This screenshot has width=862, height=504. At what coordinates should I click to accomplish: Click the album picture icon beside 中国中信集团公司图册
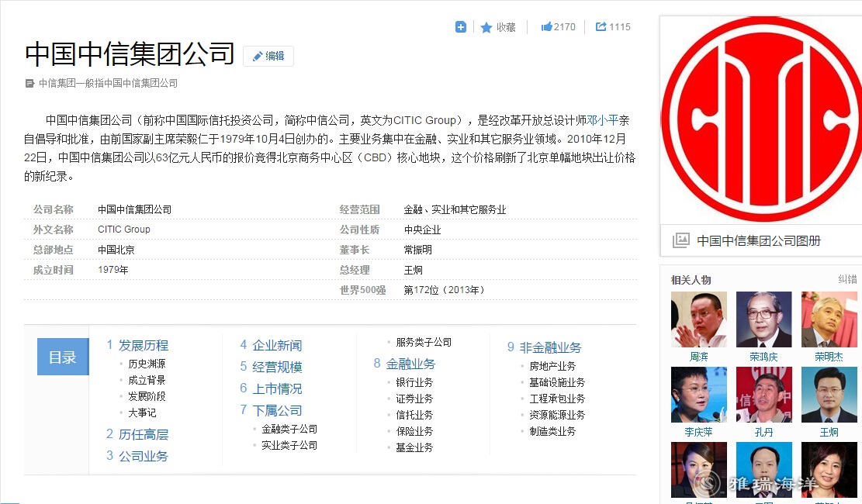(680, 240)
